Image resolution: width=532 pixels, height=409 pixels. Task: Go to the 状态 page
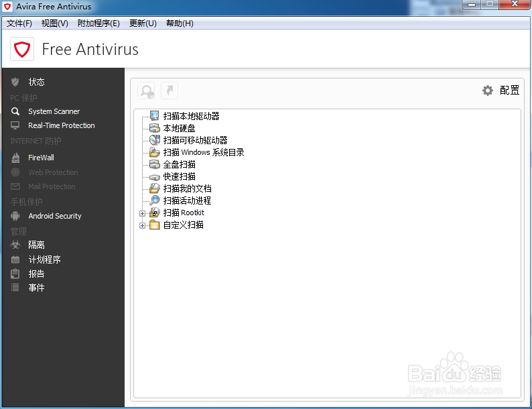tap(36, 82)
